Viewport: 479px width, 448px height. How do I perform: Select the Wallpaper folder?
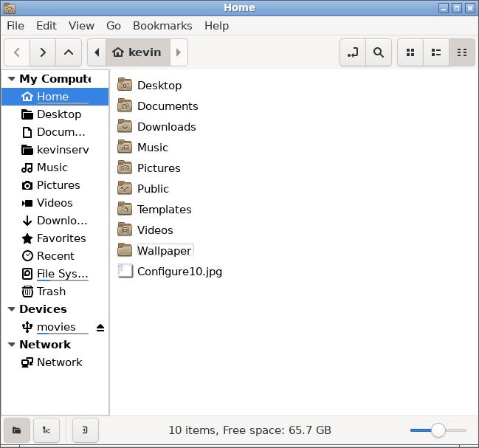pos(164,251)
